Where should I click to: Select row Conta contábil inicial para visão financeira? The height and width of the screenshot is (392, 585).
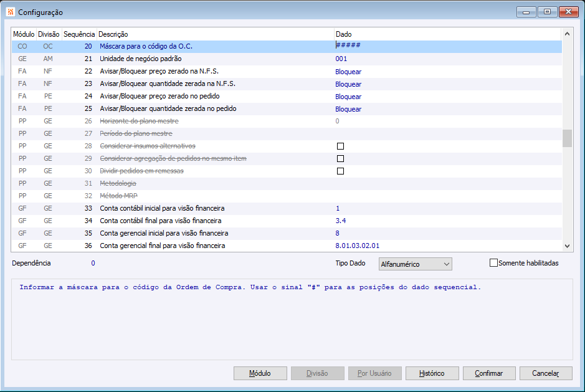point(287,208)
